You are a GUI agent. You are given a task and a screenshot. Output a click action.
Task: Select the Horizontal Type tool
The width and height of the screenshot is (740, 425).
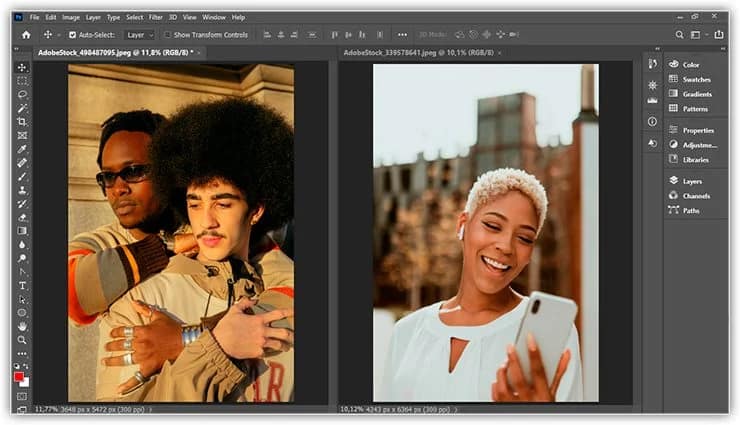(22, 285)
